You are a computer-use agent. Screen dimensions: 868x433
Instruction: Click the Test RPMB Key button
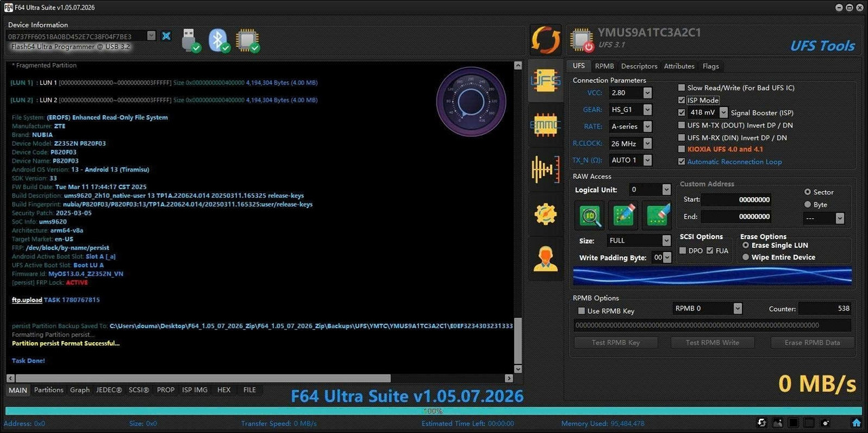pyautogui.click(x=616, y=343)
